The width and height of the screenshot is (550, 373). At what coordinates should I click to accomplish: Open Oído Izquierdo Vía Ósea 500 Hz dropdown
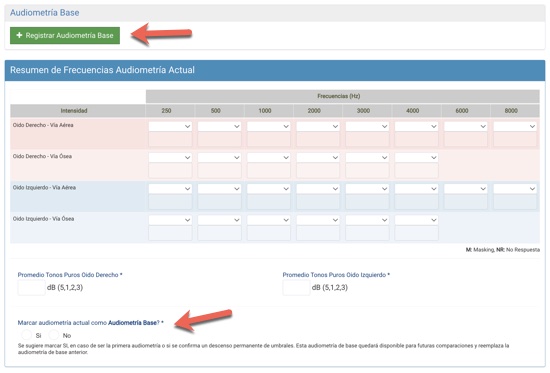(219, 220)
